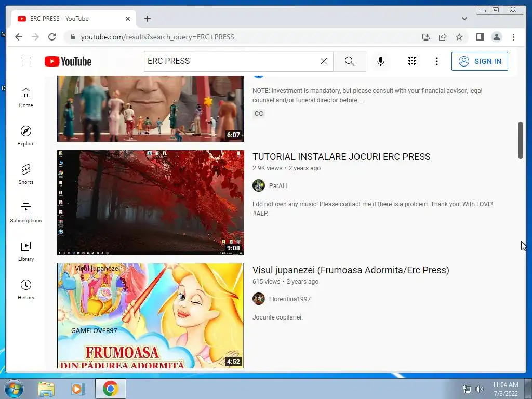Share this page from the address bar

click(x=443, y=37)
